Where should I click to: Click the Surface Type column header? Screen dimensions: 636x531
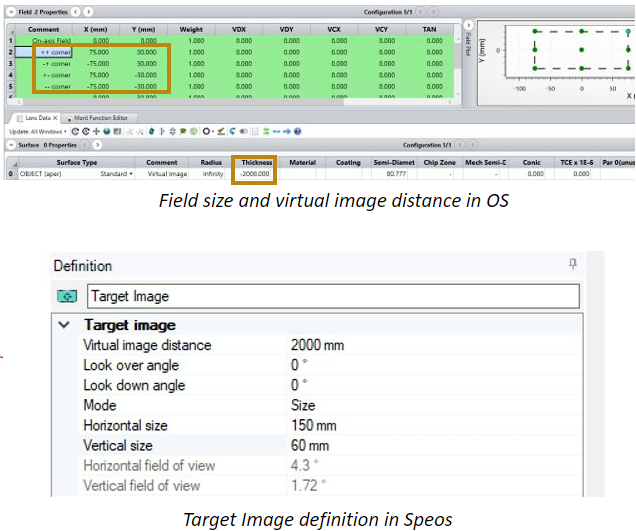point(77,162)
